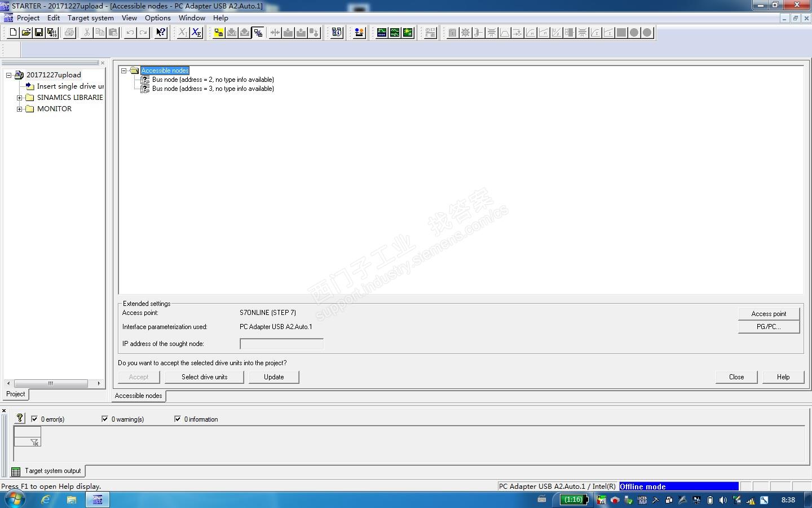The image size is (812, 508).
Task: Open Windows Explorer from the taskbar
Action: tap(72, 500)
